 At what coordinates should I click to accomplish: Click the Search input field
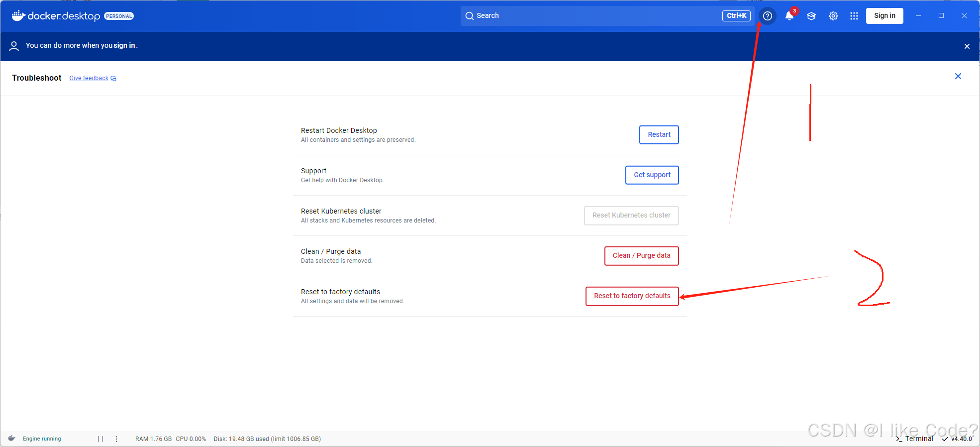pyautogui.click(x=607, y=16)
